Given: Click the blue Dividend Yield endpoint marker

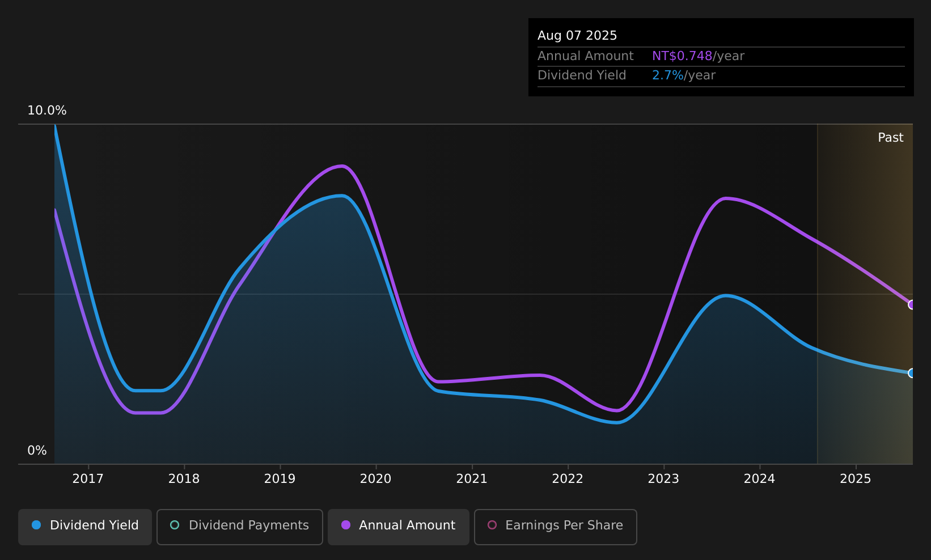Looking at the screenshot, I should (912, 373).
